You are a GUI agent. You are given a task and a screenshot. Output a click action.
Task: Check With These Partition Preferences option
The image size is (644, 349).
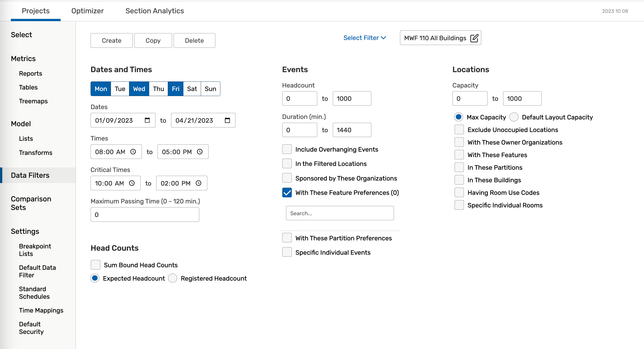click(287, 238)
